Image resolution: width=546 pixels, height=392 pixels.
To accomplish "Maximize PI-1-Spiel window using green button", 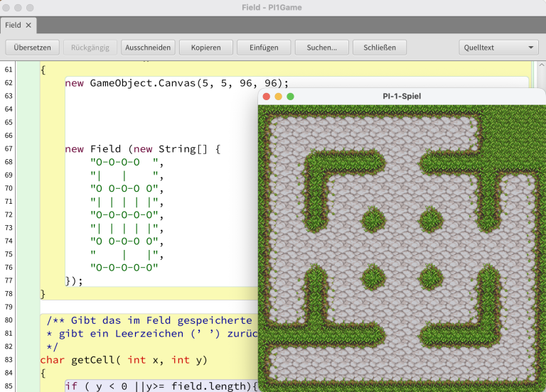I will [x=290, y=97].
